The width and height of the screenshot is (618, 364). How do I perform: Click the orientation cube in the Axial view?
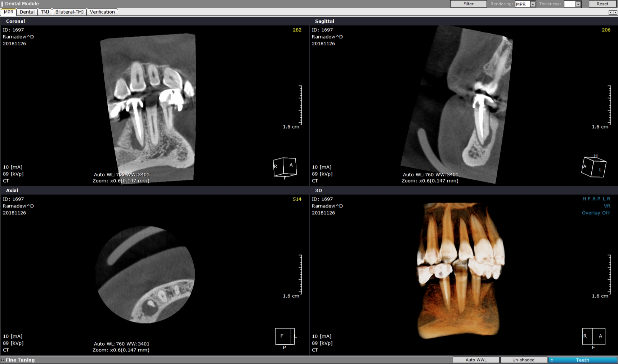coord(285,336)
